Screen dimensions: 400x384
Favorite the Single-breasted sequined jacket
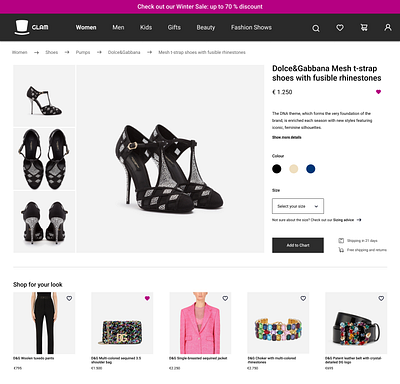pyautogui.click(x=225, y=298)
